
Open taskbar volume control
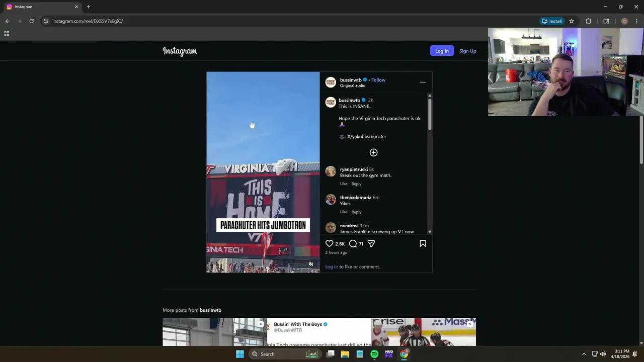[x=603, y=354]
